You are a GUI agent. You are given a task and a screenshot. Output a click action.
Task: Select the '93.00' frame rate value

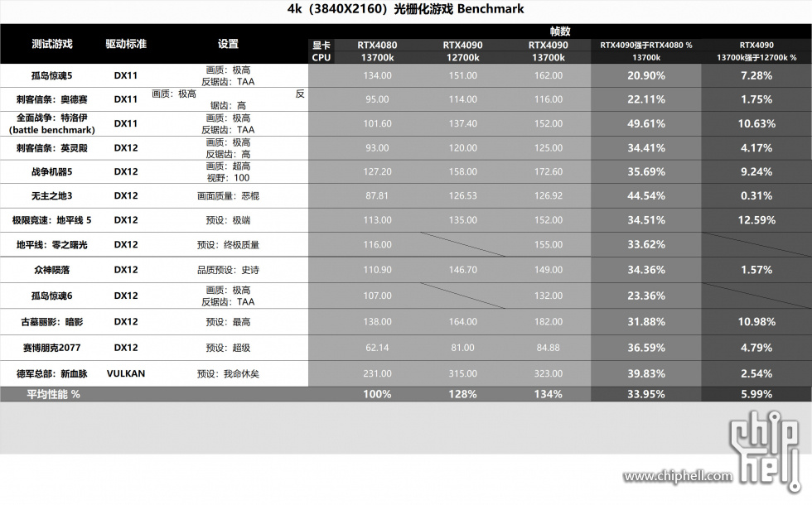[377, 148]
